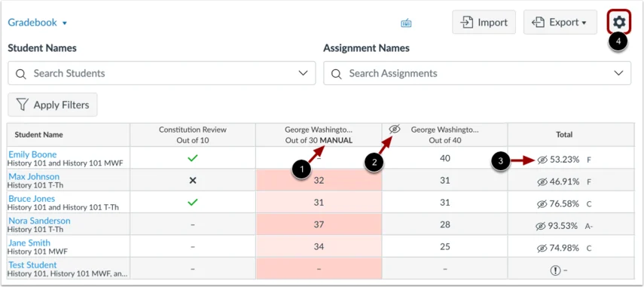
Task: Click hidden-eye icon beside 76.58% total
Action: click(x=542, y=204)
